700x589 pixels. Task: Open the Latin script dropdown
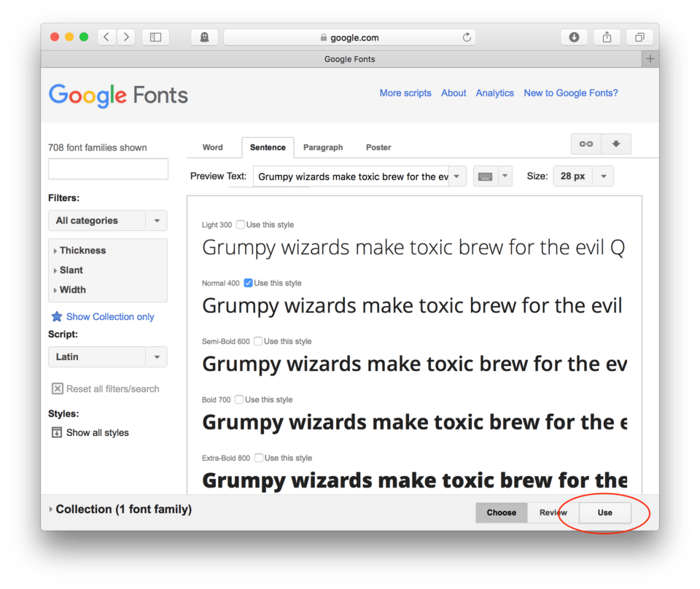tap(108, 356)
